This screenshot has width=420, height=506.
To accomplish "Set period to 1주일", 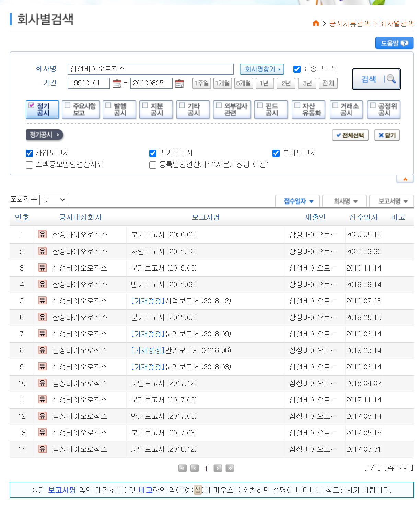I will (202, 83).
